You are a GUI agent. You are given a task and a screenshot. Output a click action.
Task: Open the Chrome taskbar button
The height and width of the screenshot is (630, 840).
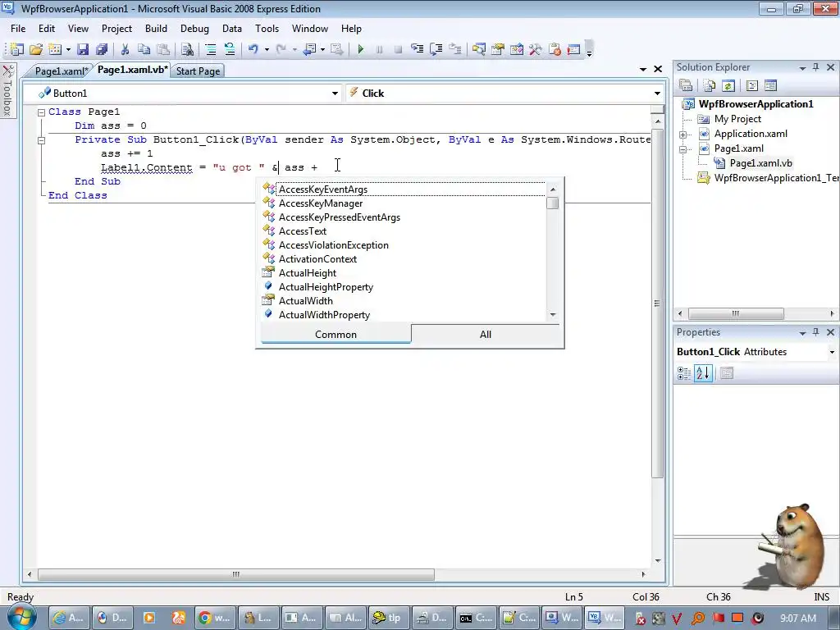point(214,618)
